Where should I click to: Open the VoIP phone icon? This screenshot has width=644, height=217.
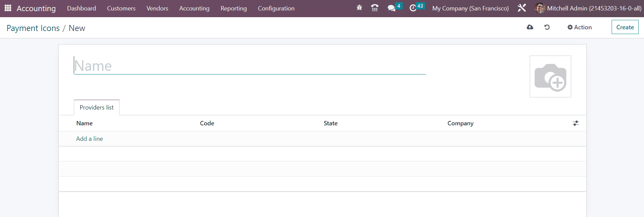point(374,8)
